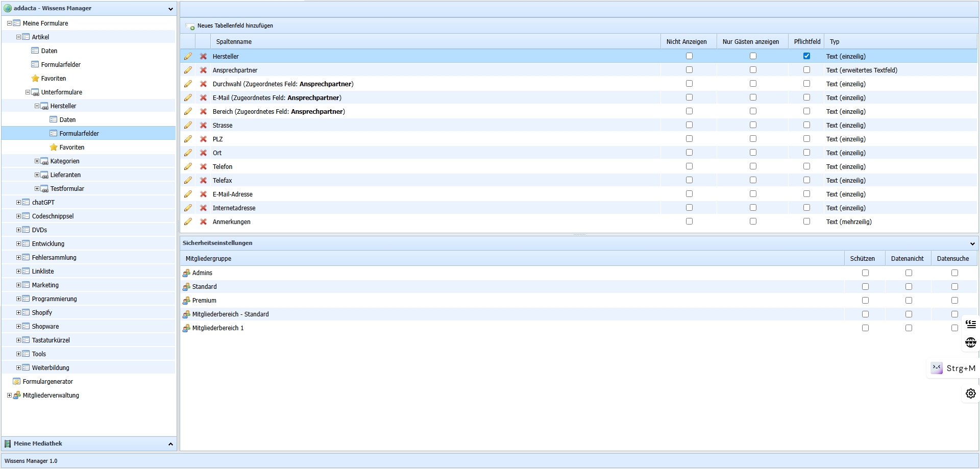Expand the Kategorien tree node
Image resolution: width=980 pixels, height=469 pixels.
click(37, 161)
